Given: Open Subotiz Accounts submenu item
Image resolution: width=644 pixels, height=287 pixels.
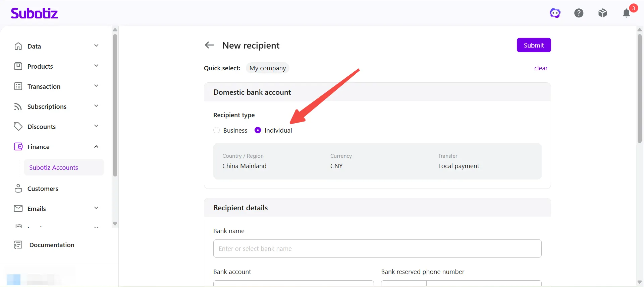Looking at the screenshot, I should click(64, 167).
